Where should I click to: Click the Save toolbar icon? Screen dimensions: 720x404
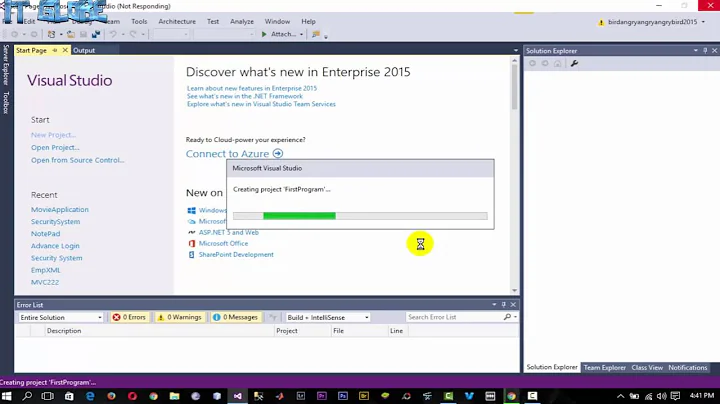83,34
